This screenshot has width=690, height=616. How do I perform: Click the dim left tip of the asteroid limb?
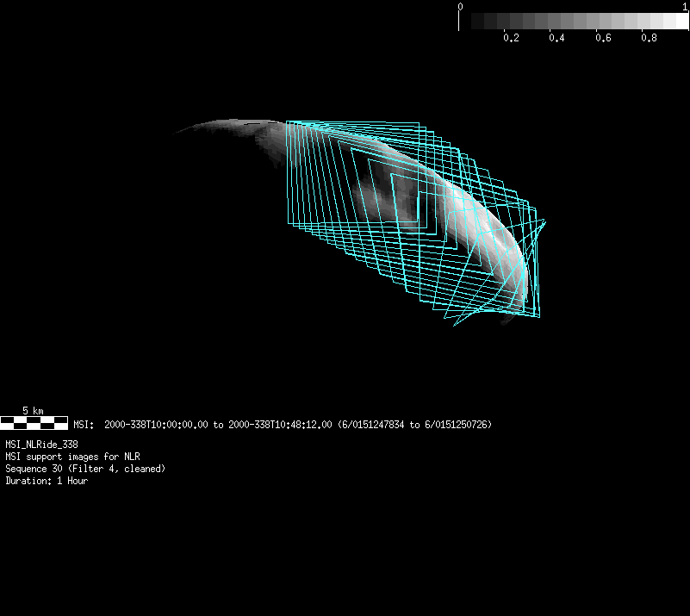[x=183, y=132]
